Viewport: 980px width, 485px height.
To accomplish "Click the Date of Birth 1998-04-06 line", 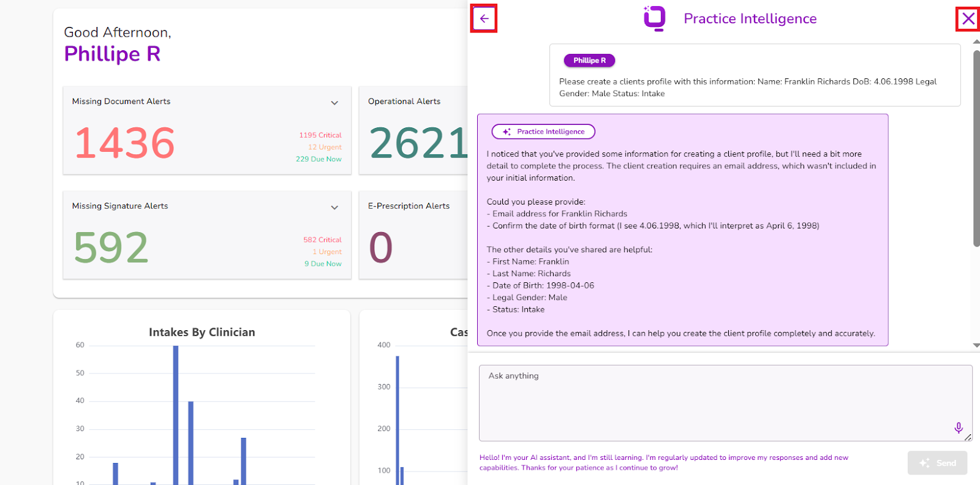I will pyautogui.click(x=540, y=285).
